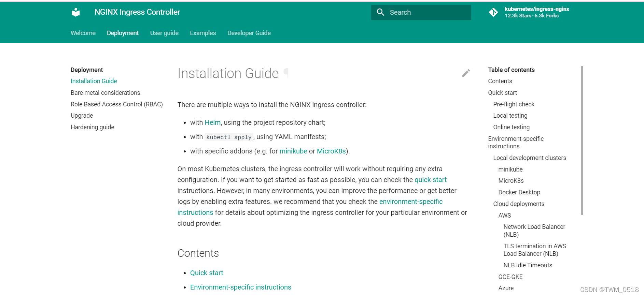Jump to Local testing section

click(510, 116)
